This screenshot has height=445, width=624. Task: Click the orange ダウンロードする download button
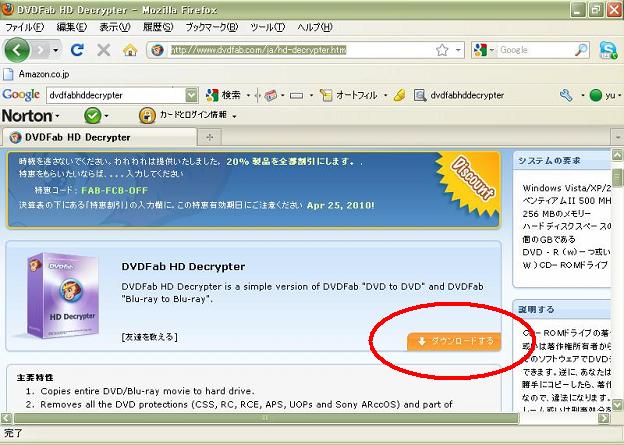[453, 341]
